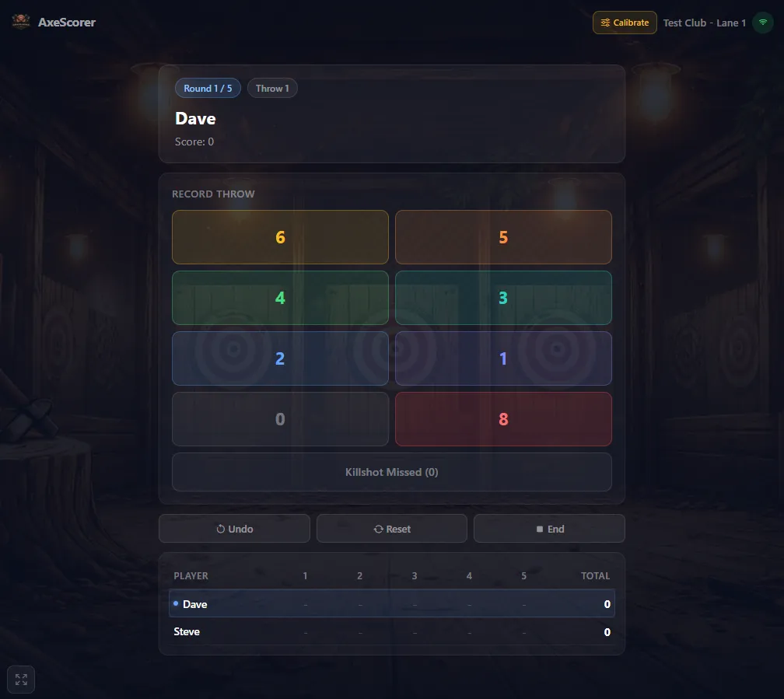The image size is (784, 699).
Task: Click the fullscreen expand icon bottom left
Action: pyautogui.click(x=20, y=679)
